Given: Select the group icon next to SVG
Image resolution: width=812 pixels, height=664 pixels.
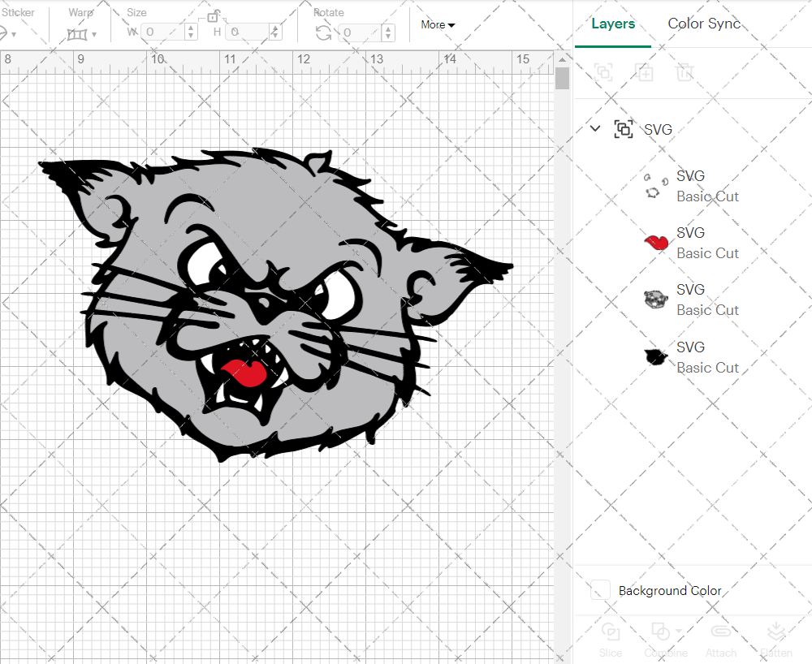Looking at the screenshot, I should tap(624, 128).
